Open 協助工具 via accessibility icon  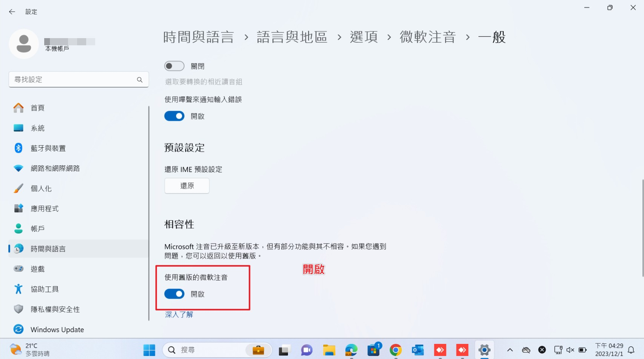click(x=19, y=289)
